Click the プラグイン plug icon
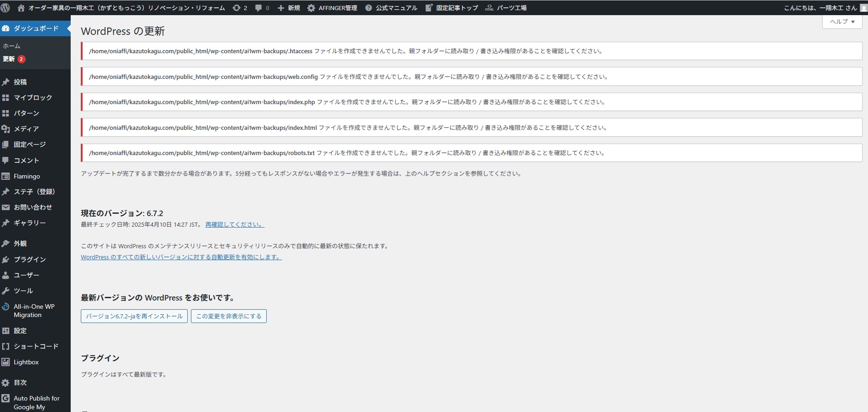 coord(6,260)
